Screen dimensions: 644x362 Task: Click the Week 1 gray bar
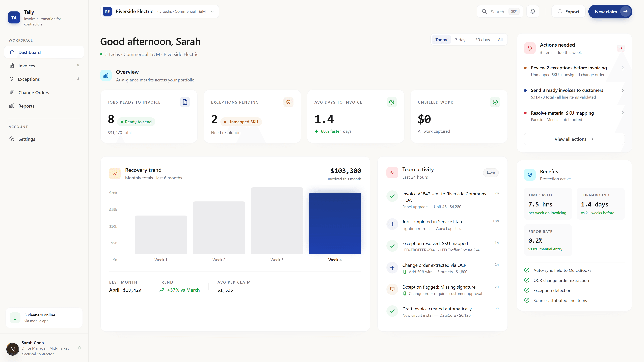tap(161, 235)
